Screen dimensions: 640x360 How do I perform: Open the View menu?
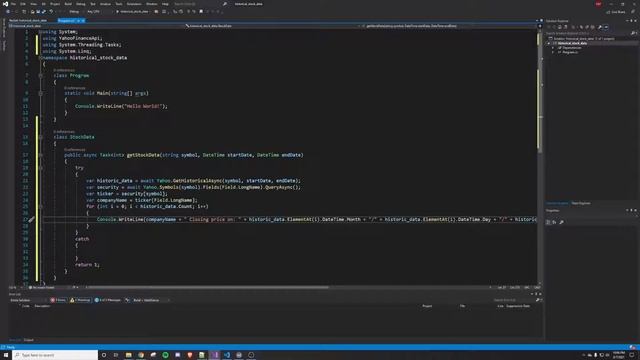[x=33, y=4]
